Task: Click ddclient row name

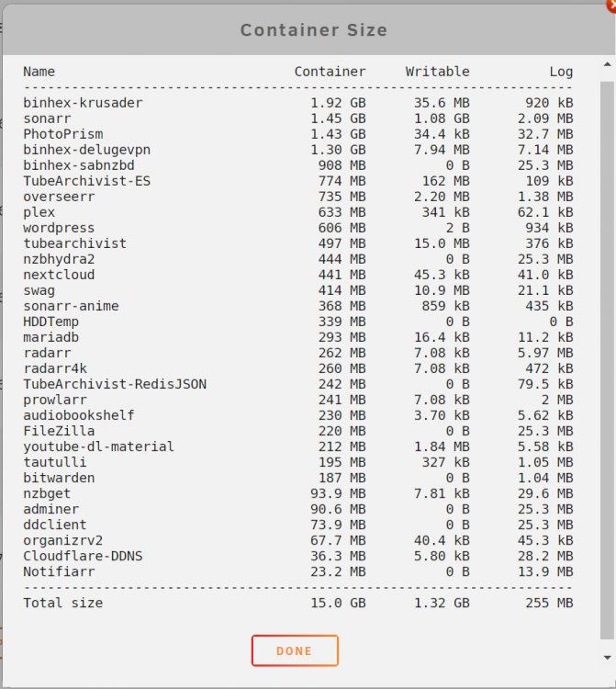Action: click(x=55, y=525)
